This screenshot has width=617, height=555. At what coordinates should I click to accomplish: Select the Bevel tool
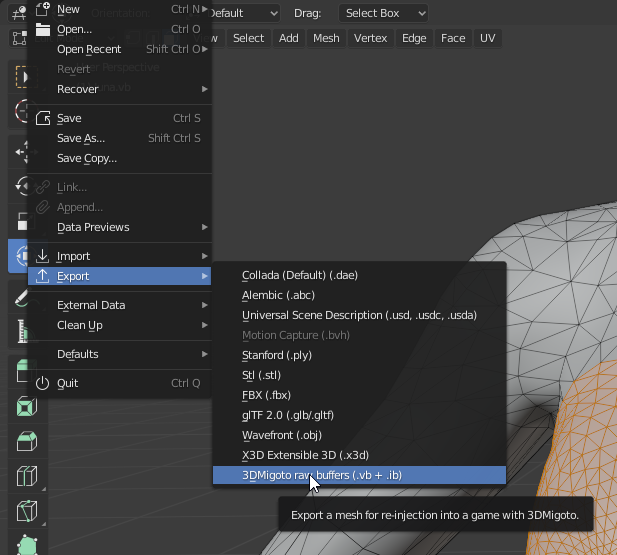(x=27, y=441)
